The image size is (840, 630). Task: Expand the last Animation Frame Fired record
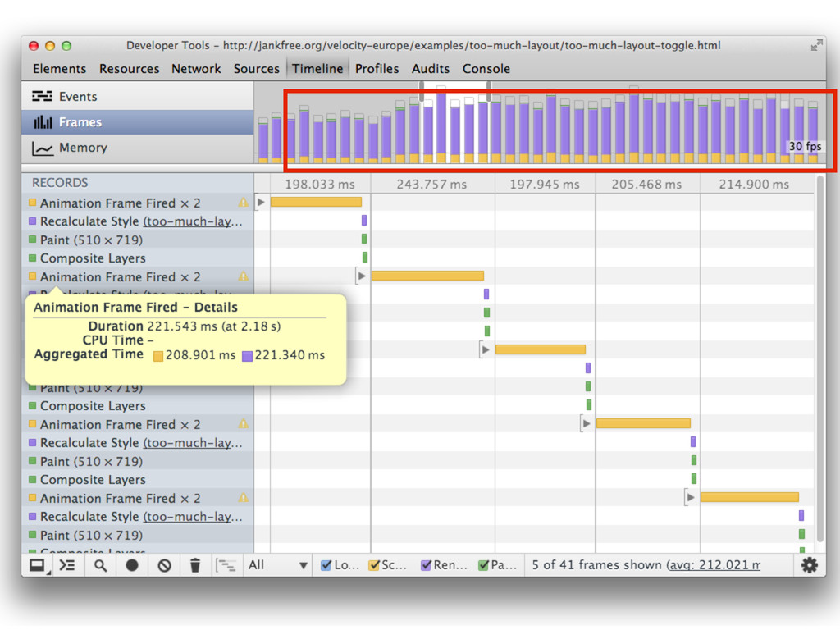pyautogui.click(x=690, y=497)
